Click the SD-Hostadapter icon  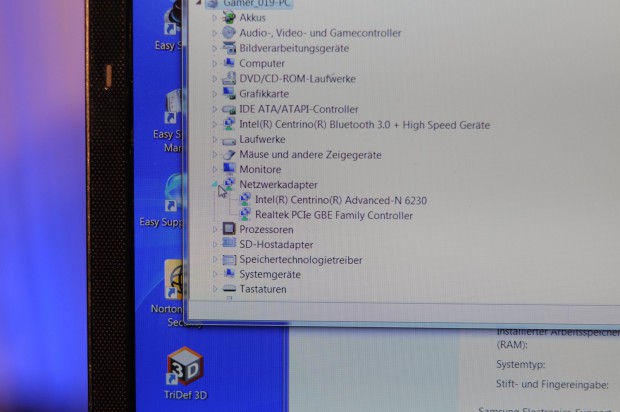(229, 243)
